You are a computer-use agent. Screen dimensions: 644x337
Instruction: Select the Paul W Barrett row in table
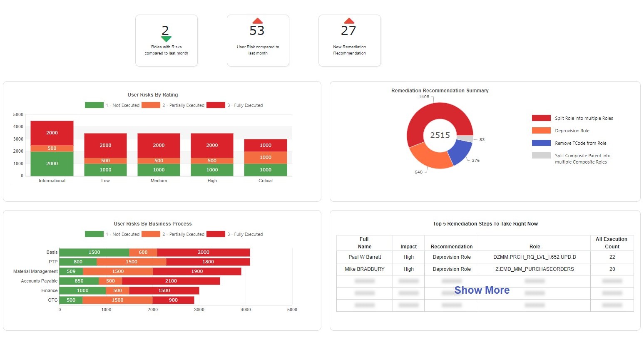coord(364,257)
